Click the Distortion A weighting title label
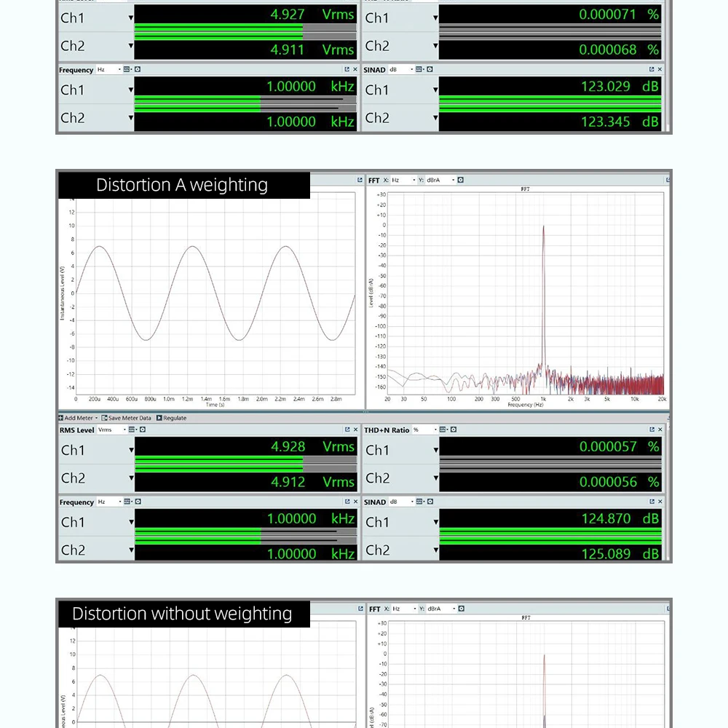The height and width of the screenshot is (728, 728). tap(182, 185)
